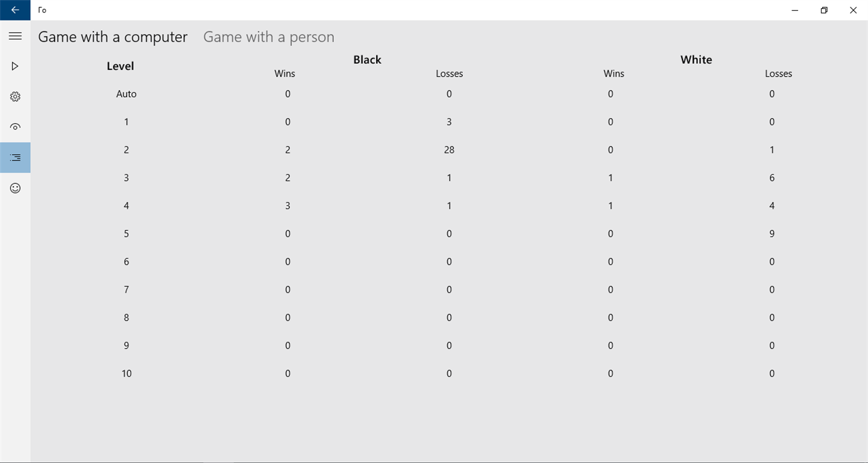The width and height of the screenshot is (868, 463).
Task: Open the hamburger navigation menu
Action: click(15, 36)
